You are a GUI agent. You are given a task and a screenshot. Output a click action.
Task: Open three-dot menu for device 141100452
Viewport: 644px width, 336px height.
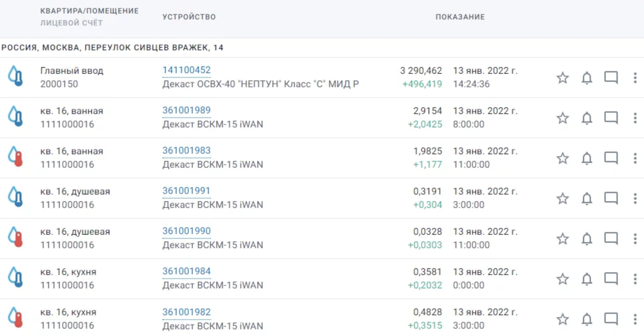(635, 78)
